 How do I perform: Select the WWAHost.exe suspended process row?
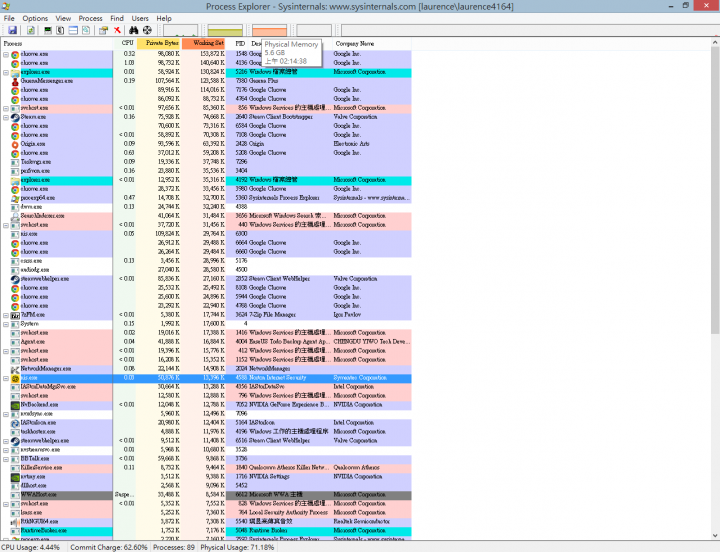pyautogui.click(x=206, y=495)
